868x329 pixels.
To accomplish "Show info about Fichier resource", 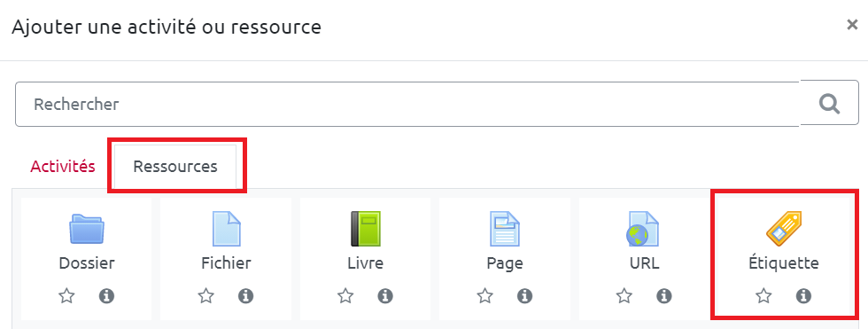I will coord(246,296).
